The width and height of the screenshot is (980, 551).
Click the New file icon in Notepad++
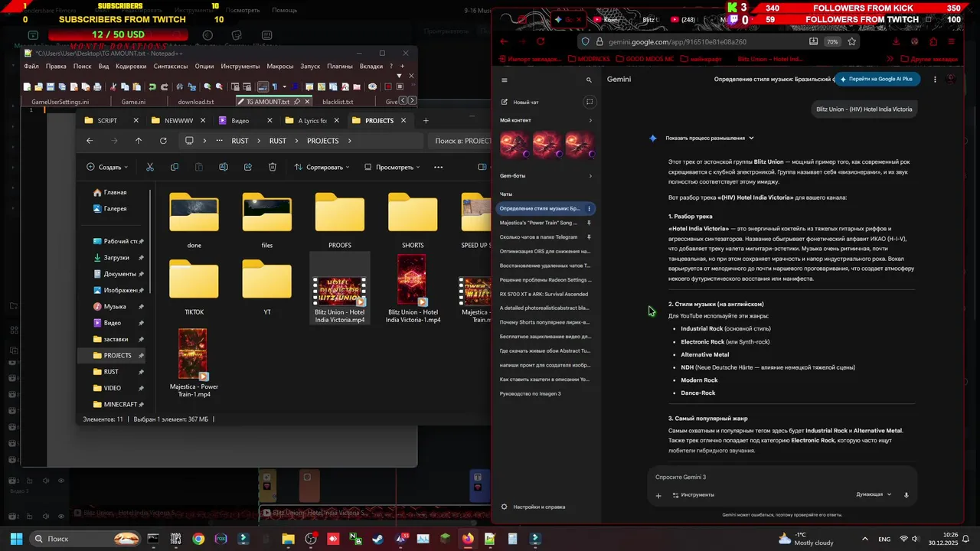click(28, 86)
